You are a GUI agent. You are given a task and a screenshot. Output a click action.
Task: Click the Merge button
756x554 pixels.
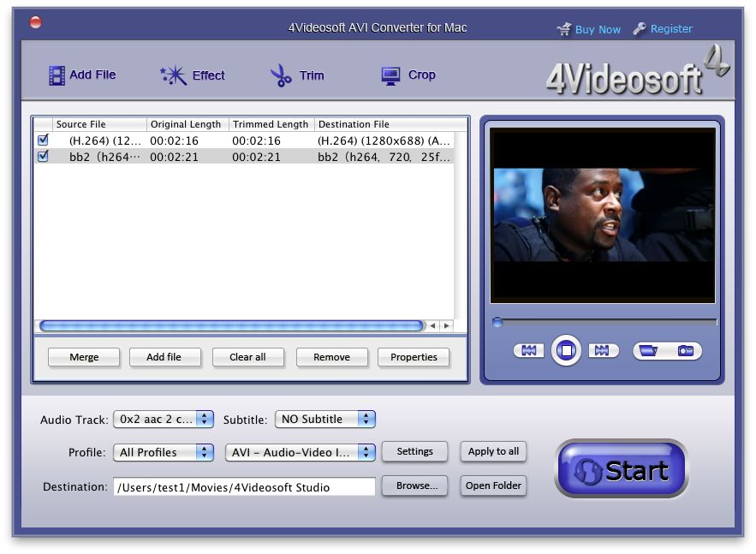(x=84, y=357)
